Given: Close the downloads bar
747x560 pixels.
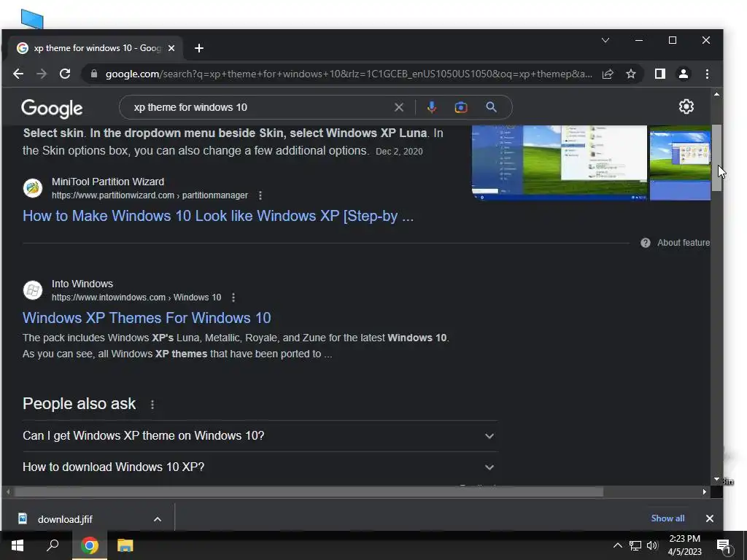Looking at the screenshot, I should point(709,518).
